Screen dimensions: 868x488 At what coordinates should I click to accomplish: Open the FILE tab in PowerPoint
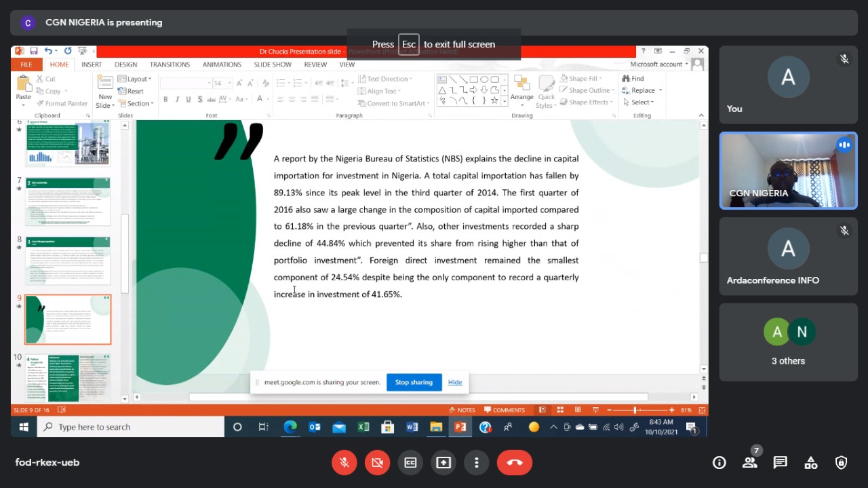pyautogui.click(x=26, y=64)
